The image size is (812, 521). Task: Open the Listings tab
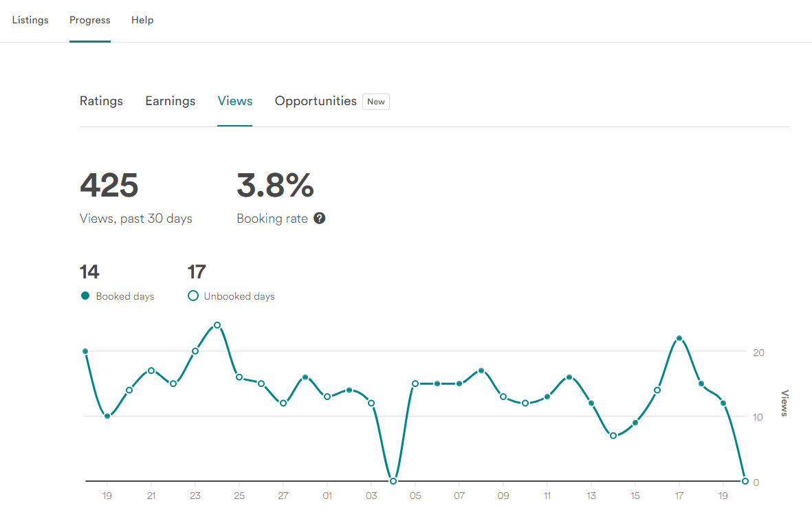[30, 20]
